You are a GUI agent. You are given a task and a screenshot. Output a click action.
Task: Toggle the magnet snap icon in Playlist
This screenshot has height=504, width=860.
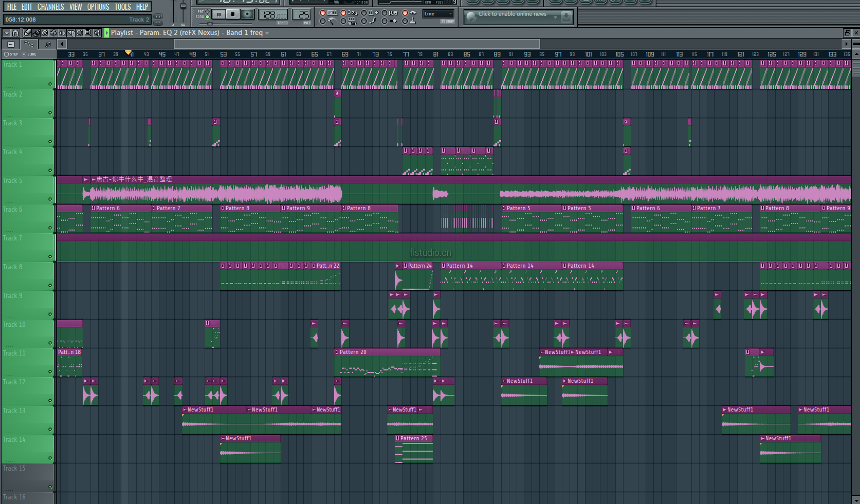coord(15,33)
